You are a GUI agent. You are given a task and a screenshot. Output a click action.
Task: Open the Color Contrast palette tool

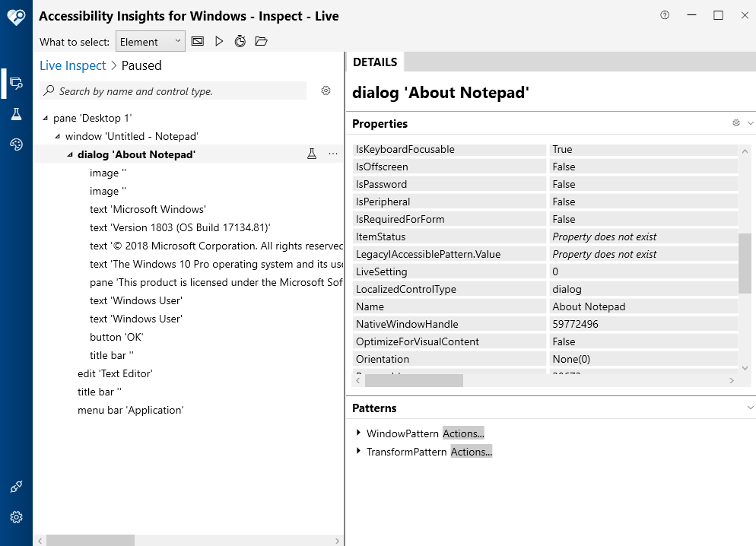(16, 144)
